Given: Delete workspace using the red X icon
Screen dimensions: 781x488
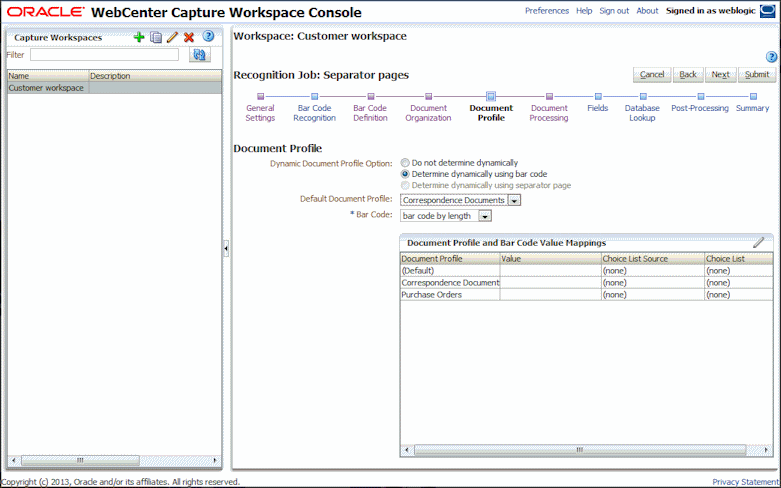Looking at the screenshot, I should 189,37.
